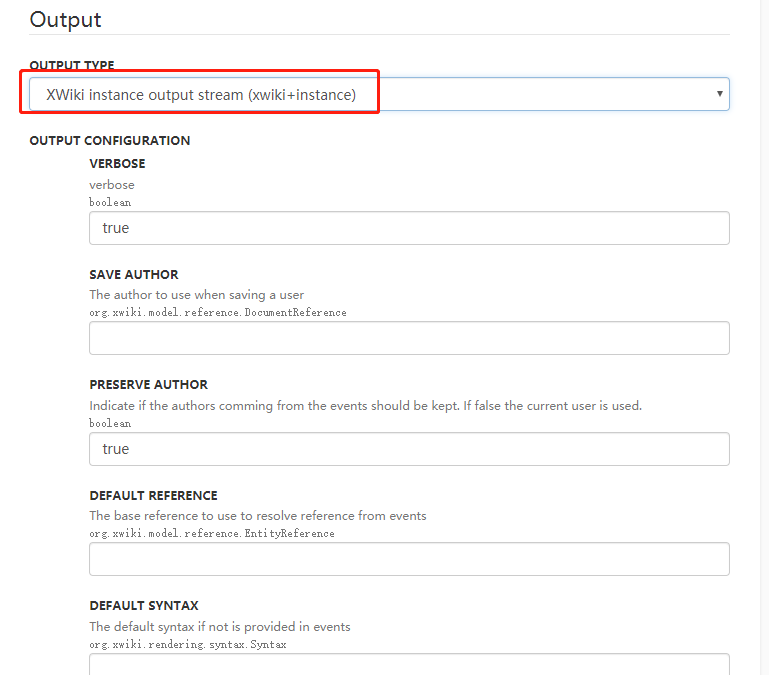This screenshot has width=769, height=675.
Task: Click the Default Reference description text
Action: [x=258, y=516]
